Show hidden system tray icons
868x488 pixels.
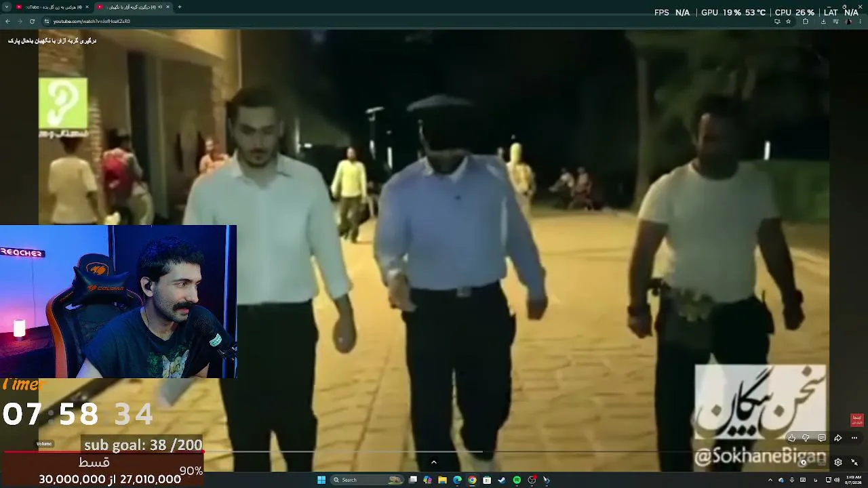[x=770, y=480]
